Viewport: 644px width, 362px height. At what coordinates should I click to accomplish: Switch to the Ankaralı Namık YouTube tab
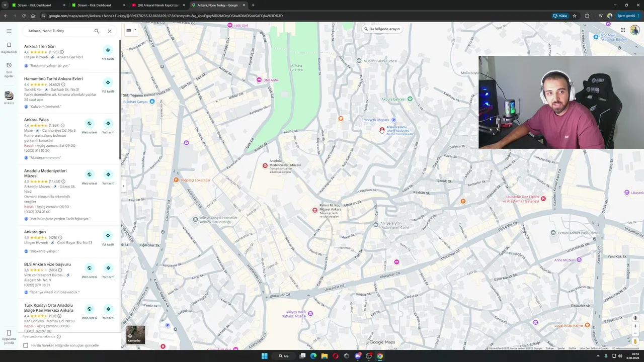tap(158, 5)
